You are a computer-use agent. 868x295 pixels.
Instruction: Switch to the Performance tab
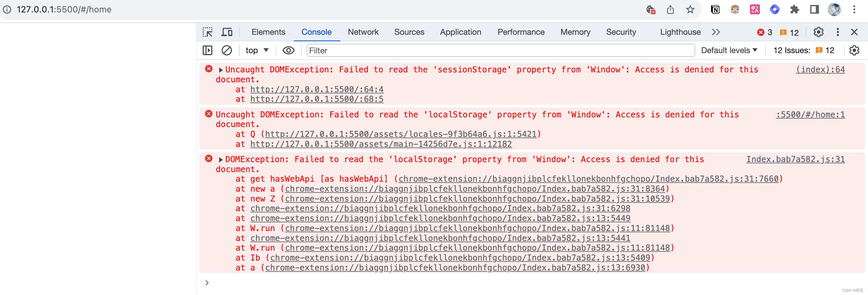(521, 32)
